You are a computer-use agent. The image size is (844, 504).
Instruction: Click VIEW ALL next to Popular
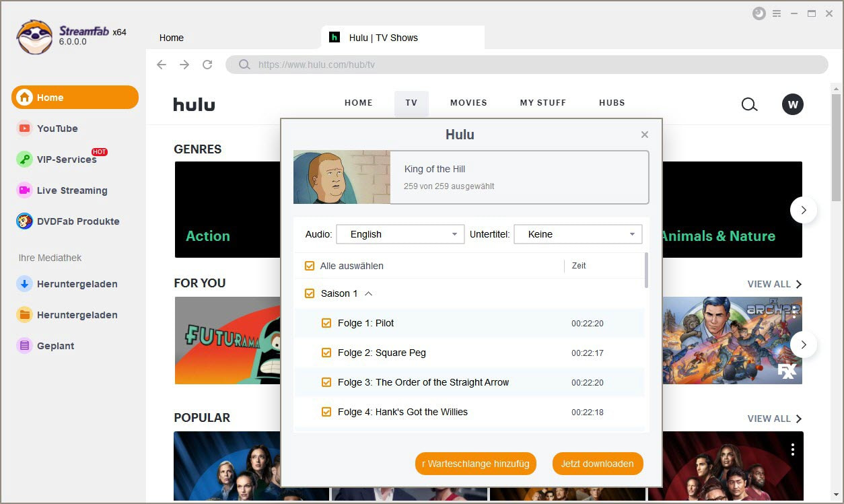[x=775, y=419]
